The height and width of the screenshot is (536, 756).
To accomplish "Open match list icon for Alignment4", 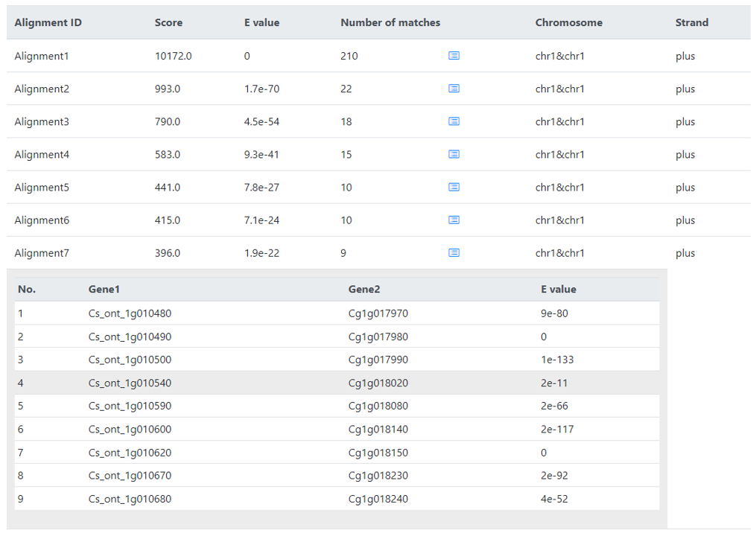I will [x=454, y=154].
